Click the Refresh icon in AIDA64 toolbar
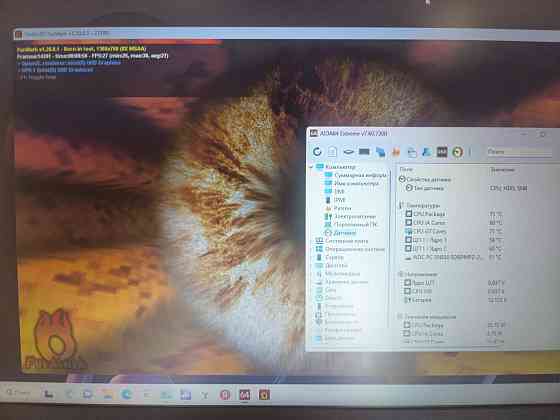Screen dimensions: 560x420 [x=317, y=152]
